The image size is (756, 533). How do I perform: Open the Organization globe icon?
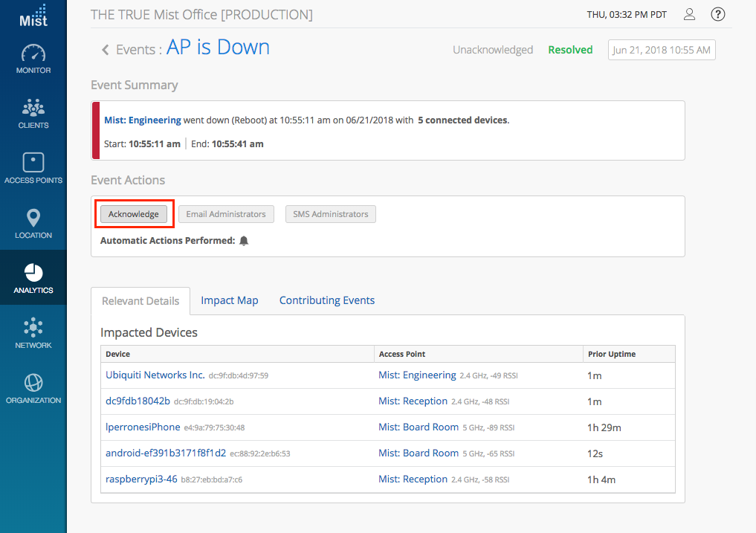click(x=33, y=383)
